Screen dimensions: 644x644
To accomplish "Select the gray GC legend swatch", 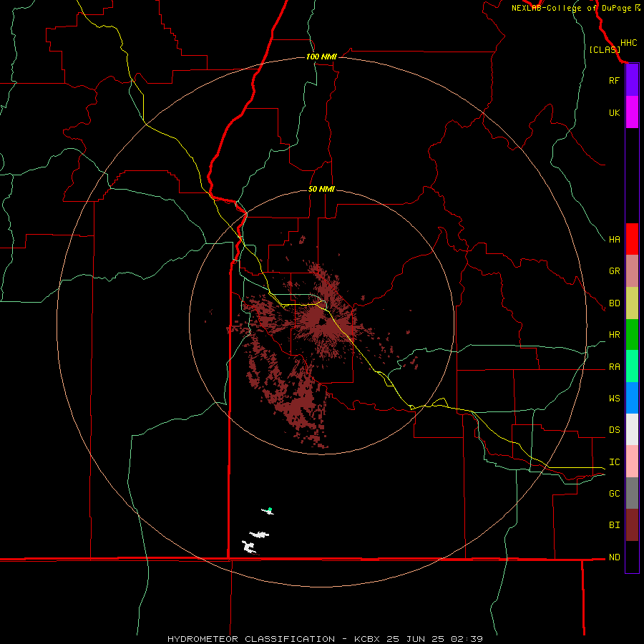I will point(632,493).
